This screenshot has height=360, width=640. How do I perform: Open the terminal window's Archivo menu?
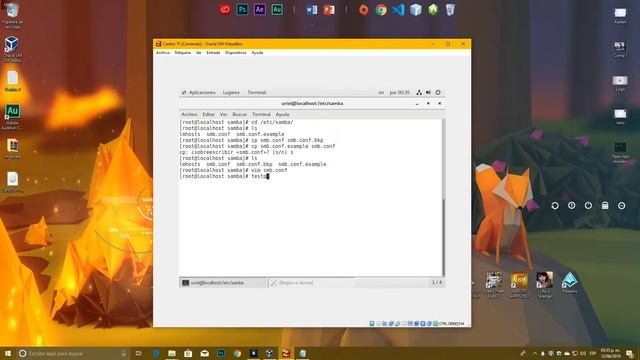(x=189, y=114)
